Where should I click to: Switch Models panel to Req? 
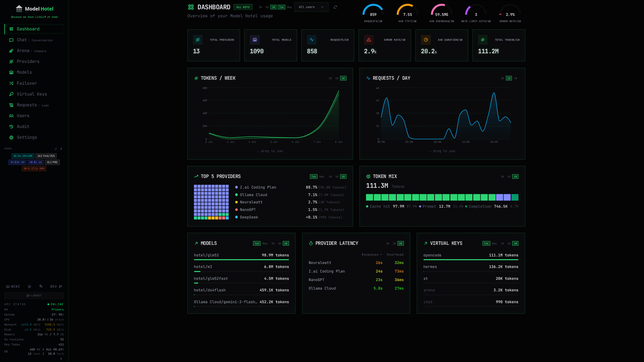coord(265,243)
